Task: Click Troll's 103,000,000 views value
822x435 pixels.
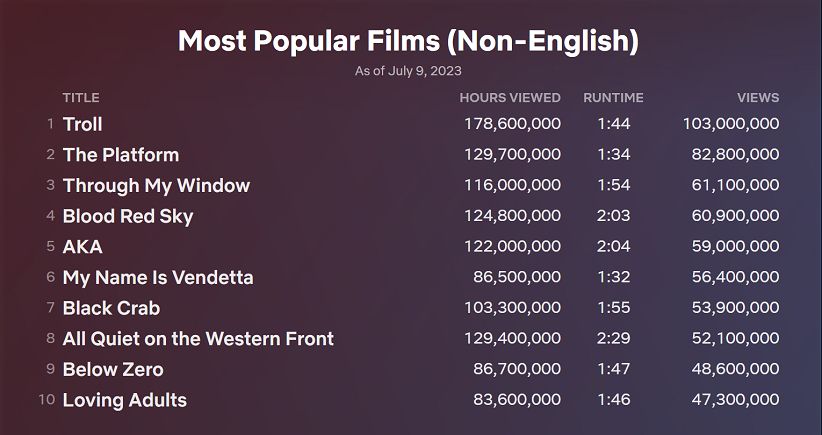Action: pos(731,124)
